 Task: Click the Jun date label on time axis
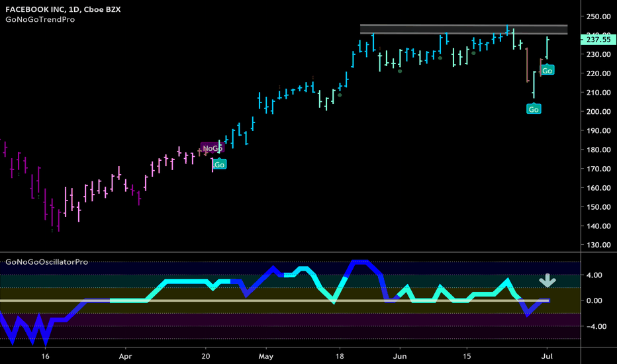(400, 356)
